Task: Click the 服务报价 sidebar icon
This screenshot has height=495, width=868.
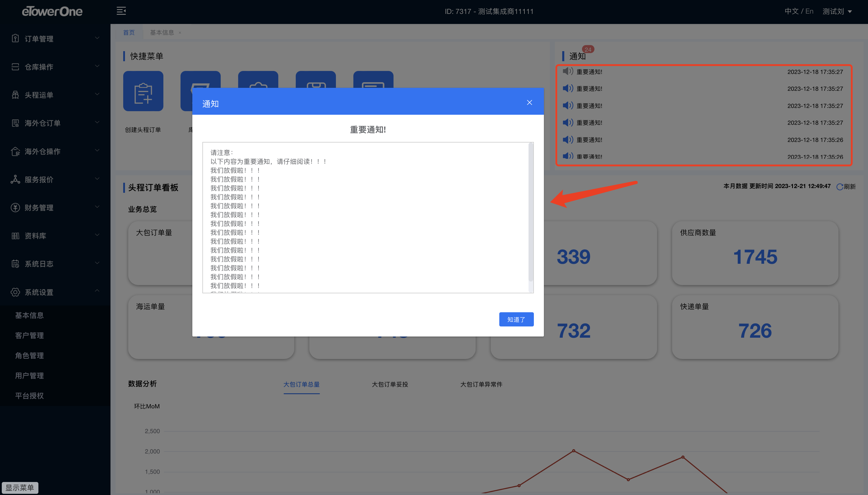Action: tap(15, 179)
